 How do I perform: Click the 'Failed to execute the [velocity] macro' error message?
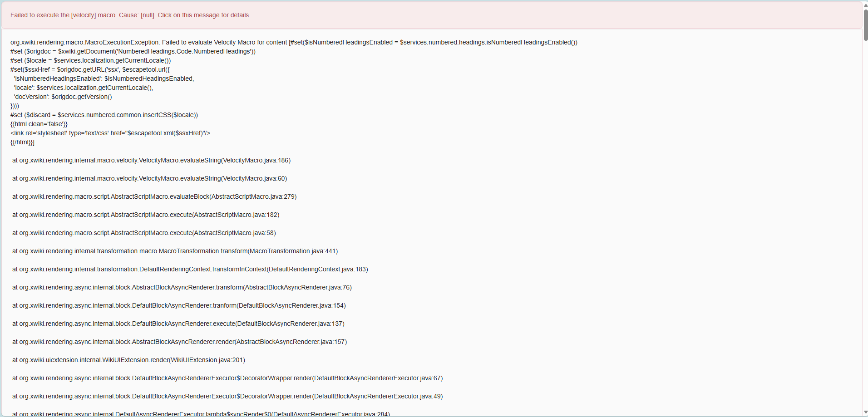pos(130,15)
